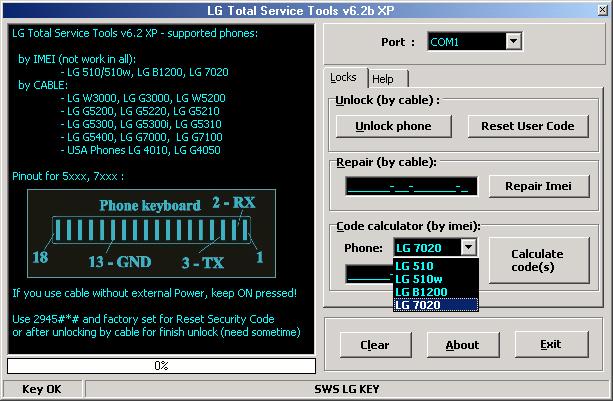Click the Repair Imei button
This screenshot has width=613, height=401.
coord(539,186)
